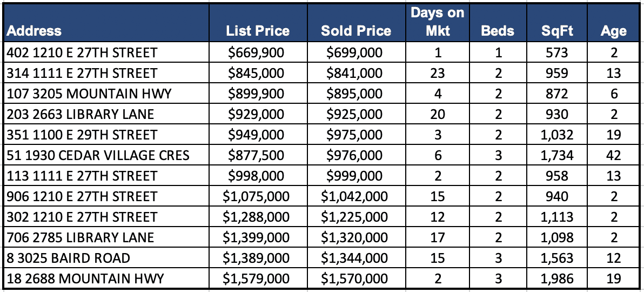Select the 1,113 SqFt cell
This screenshot has height=292, width=644.
click(x=557, y=217)
